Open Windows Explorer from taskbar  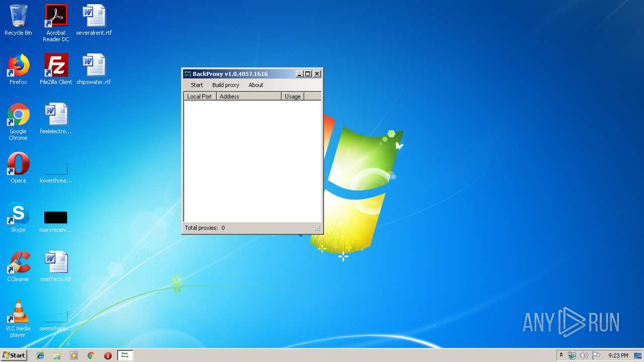[x=57, y=355]
